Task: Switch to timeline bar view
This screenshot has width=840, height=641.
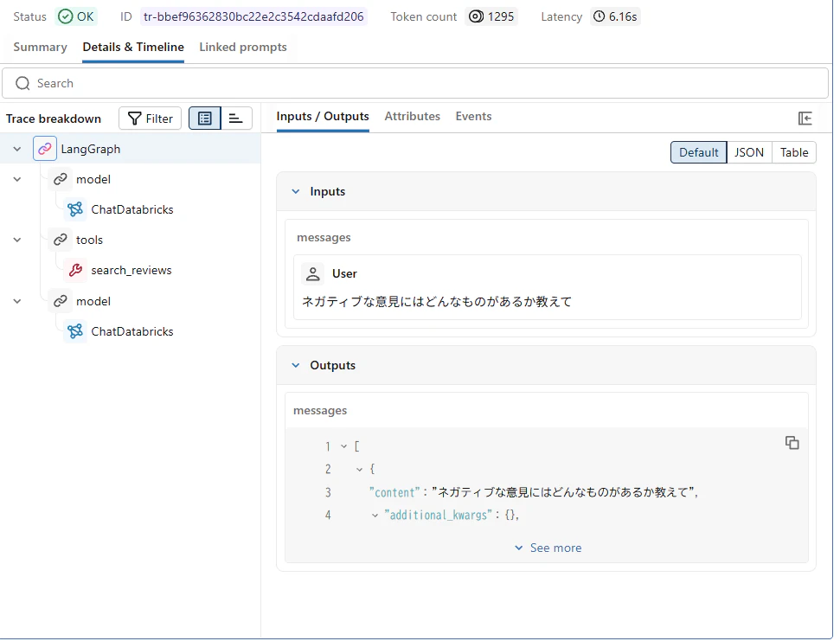Action: pyautogui.click(x=236, y=119)
